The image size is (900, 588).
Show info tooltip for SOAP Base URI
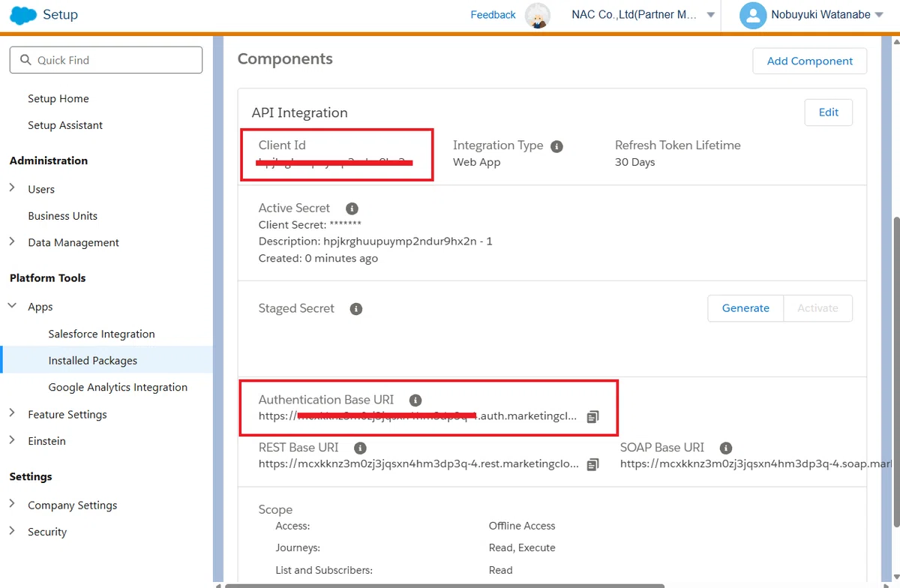725,448
